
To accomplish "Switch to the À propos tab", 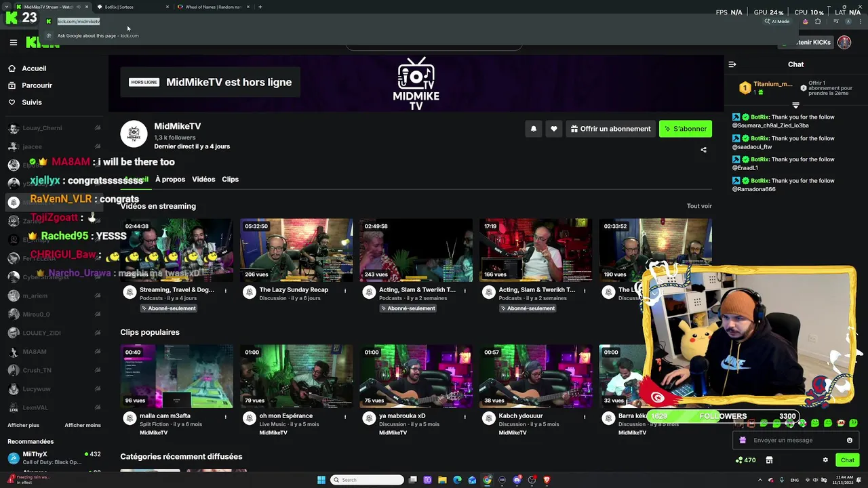I will pos(170,179).
